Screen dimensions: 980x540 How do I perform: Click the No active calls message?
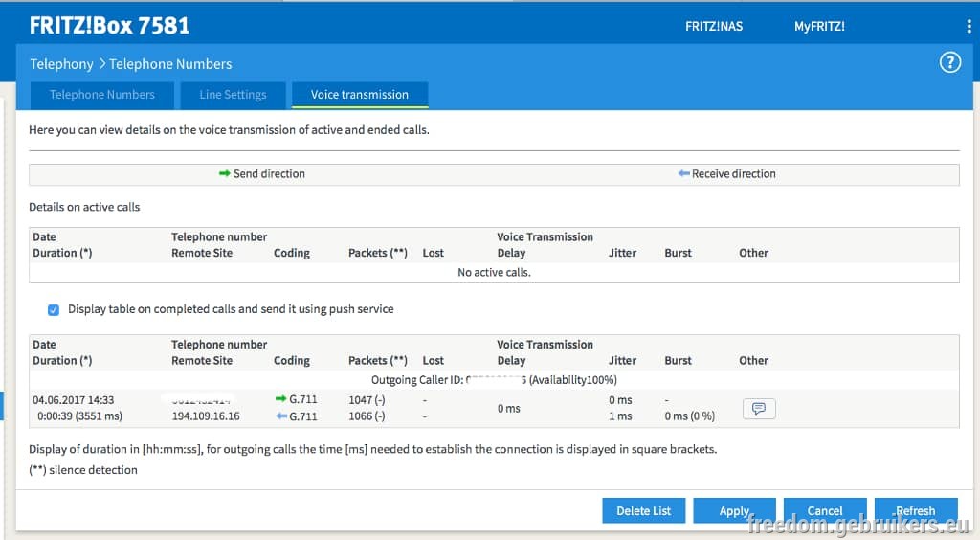pyautogui.click(x=494, y=273)
